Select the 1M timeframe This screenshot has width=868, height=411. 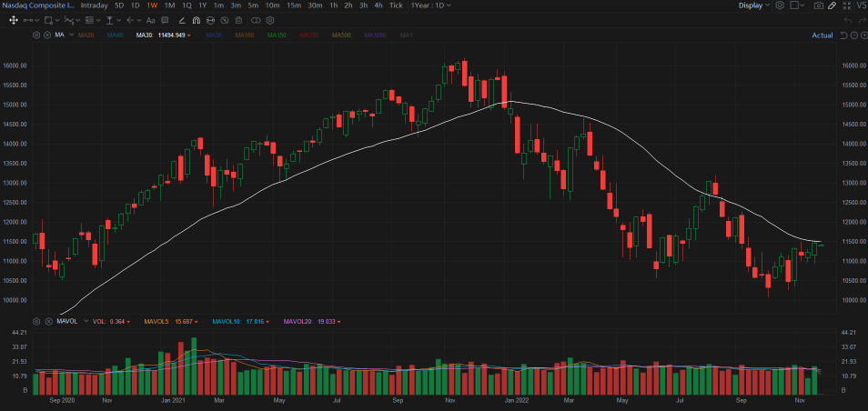pos(170,5)
